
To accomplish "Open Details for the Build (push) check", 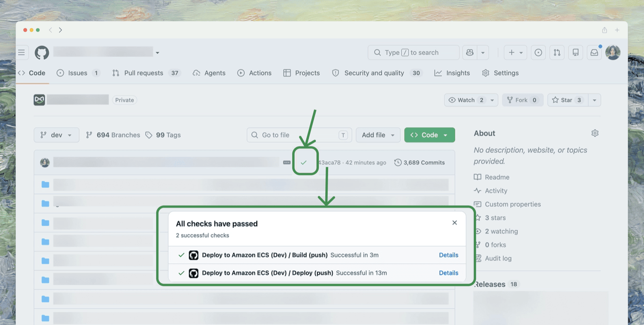I will tap(448, 255).
